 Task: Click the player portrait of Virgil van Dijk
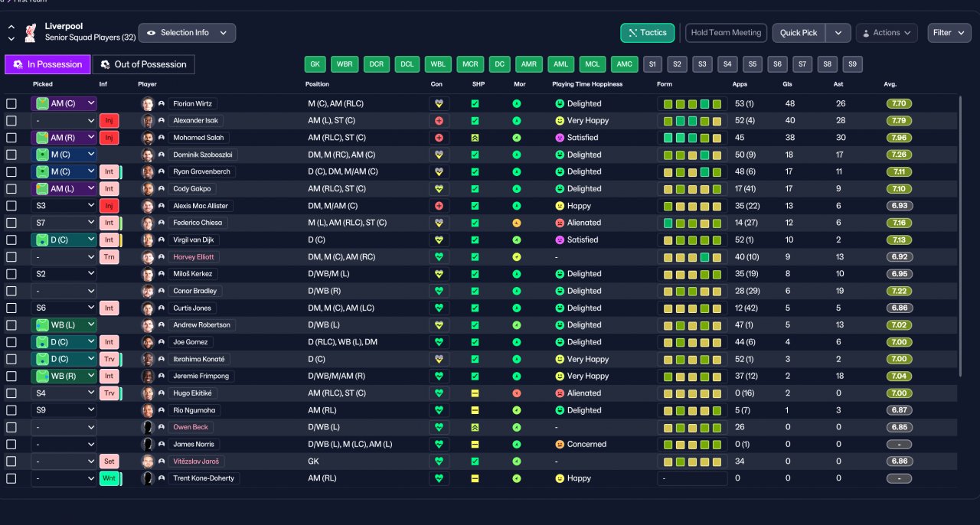tap(148, 240)
